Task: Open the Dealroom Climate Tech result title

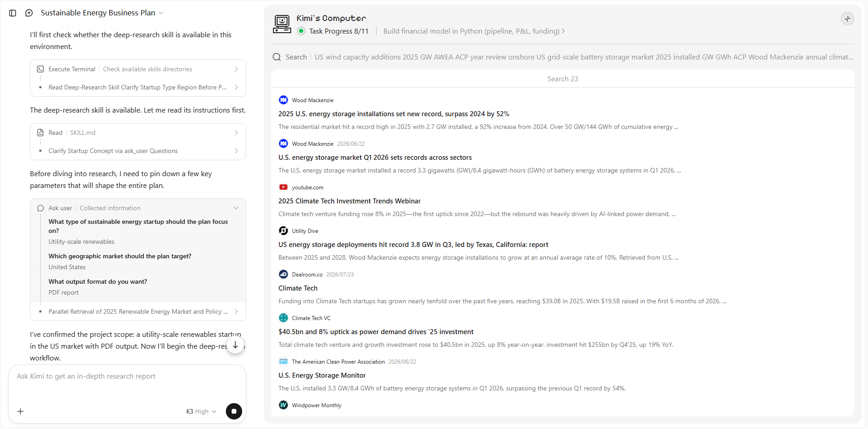Action: pyautogui.click(x=298, y=288)
